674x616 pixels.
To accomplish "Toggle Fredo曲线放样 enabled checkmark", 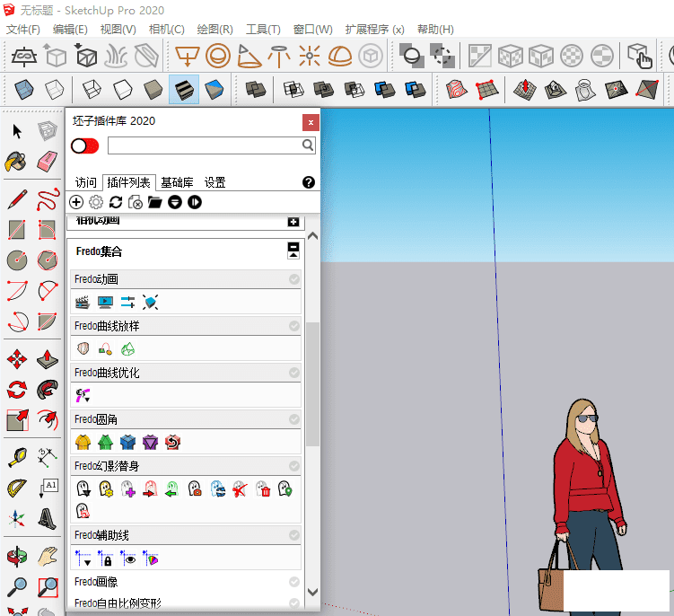I will click(x=294, y=326).
